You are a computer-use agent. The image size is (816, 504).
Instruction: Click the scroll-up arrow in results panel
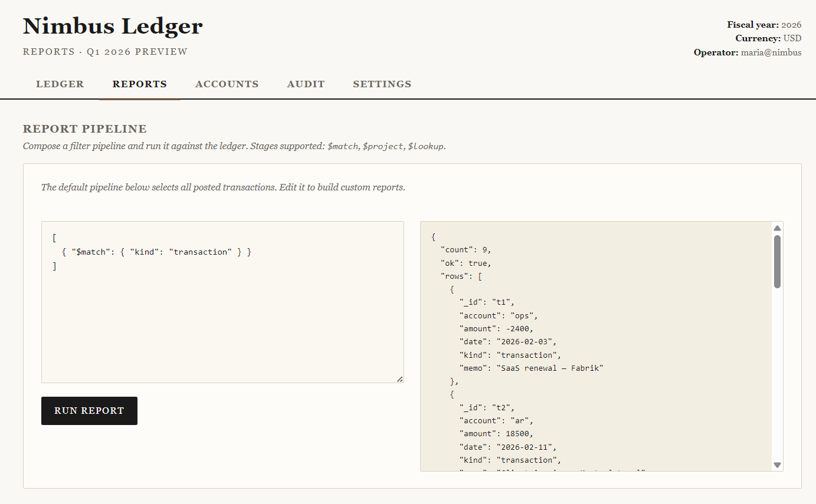tap(777, 228)
